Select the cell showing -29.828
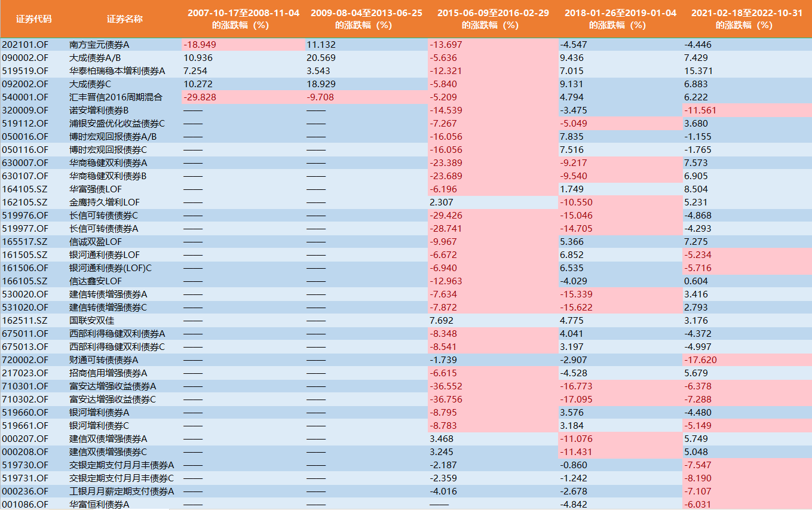 point(201,97)
